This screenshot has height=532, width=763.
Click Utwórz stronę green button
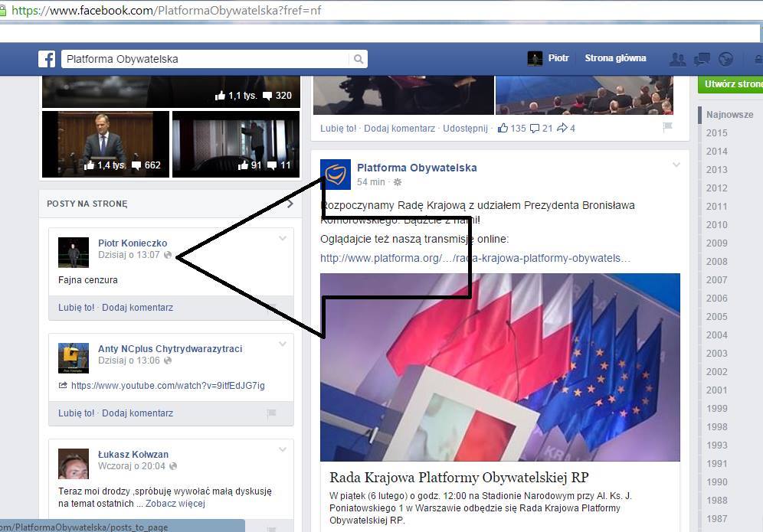(x=732, y=84)
